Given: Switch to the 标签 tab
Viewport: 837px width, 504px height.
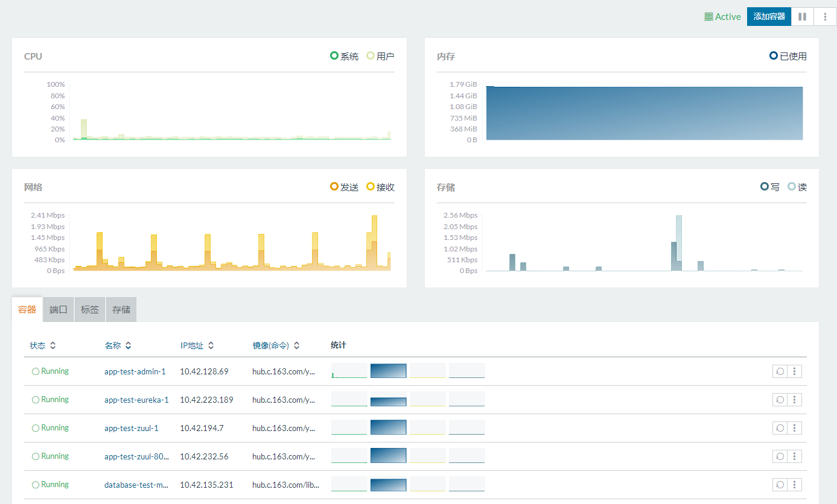Looking at the screenshot, I should [90, 309].
